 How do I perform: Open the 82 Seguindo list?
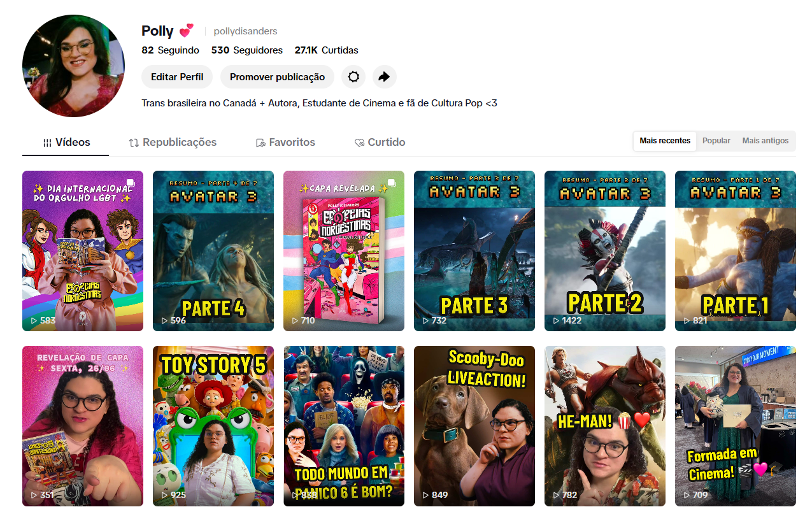170,50
